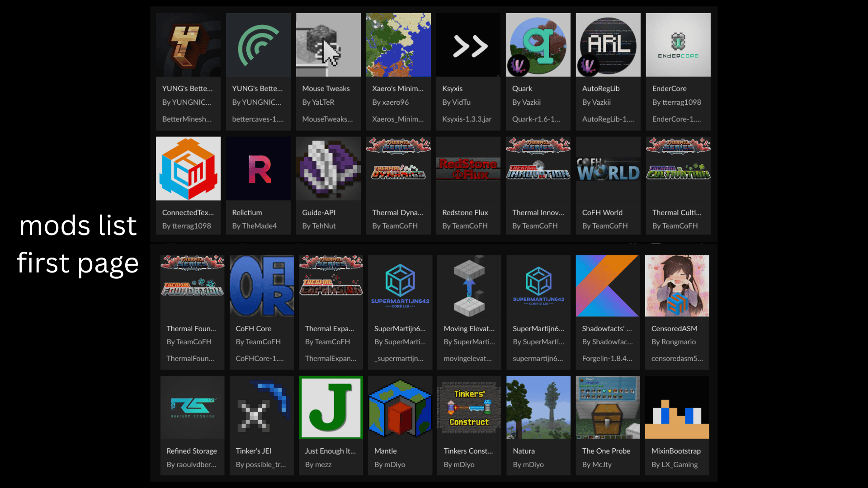Click the Xaero's Minimap tile icon

coord(398,45)
